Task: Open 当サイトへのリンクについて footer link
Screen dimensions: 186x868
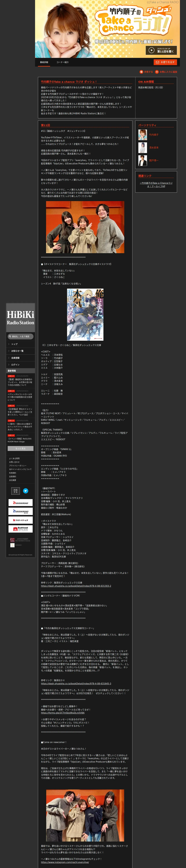Action: pyautogui.click(x=20, y=469)
